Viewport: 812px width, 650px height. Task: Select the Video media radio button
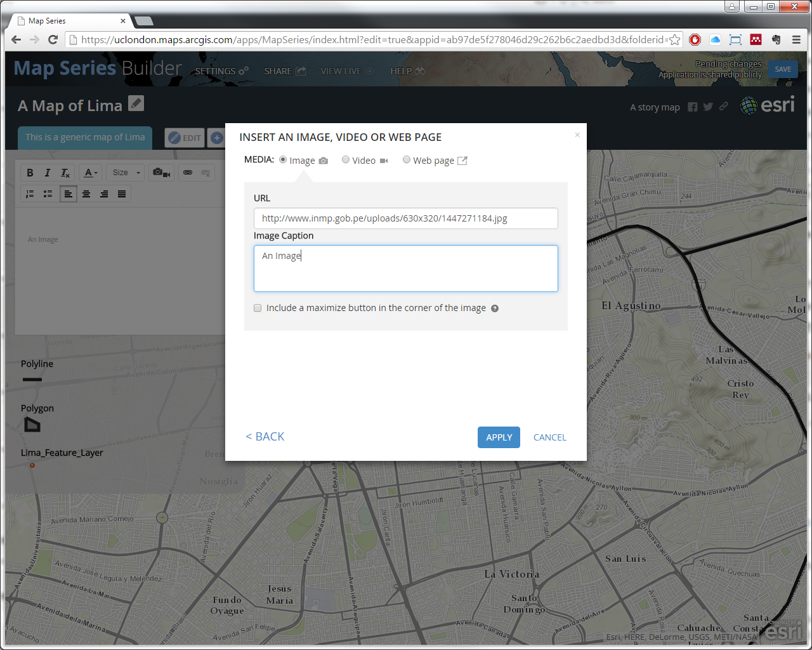click(x=346, y=160)
